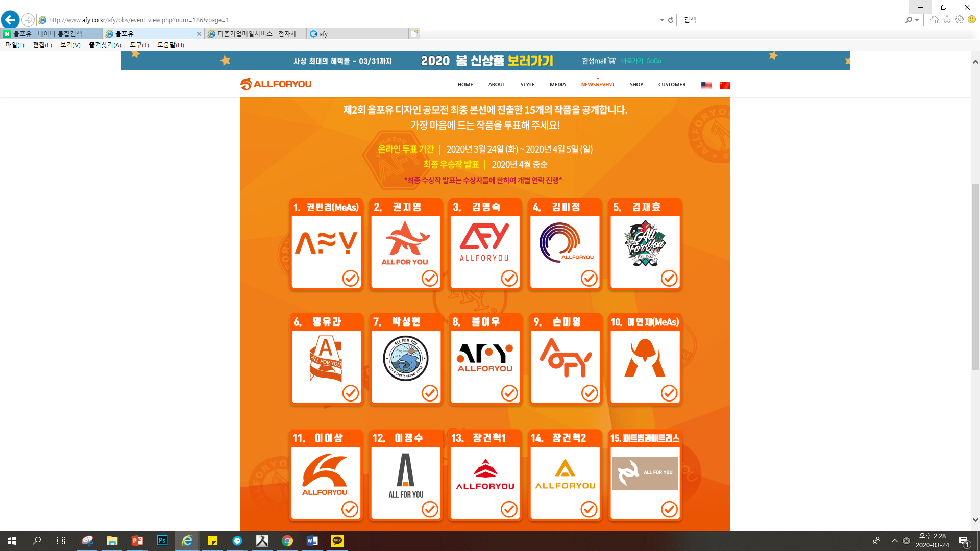Vote for entry 6 명유라 checkmark
980x551 pixels.
pos(350,393)
